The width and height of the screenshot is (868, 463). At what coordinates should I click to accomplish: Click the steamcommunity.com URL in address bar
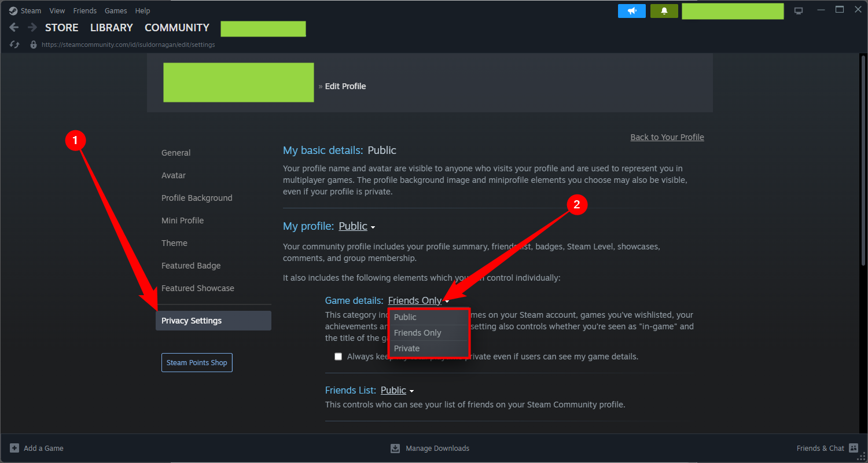128,45
